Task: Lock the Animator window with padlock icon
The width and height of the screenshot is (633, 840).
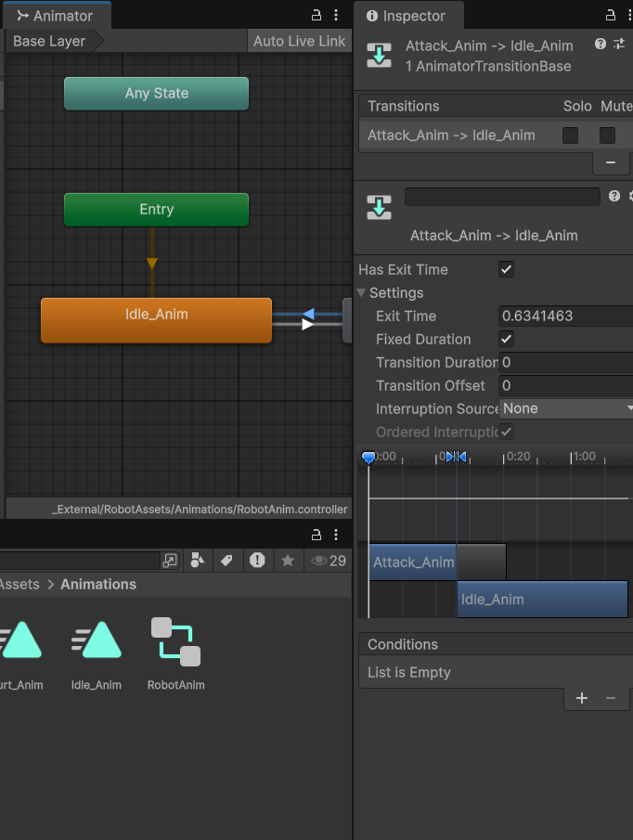Action: [x=316, y=16]
